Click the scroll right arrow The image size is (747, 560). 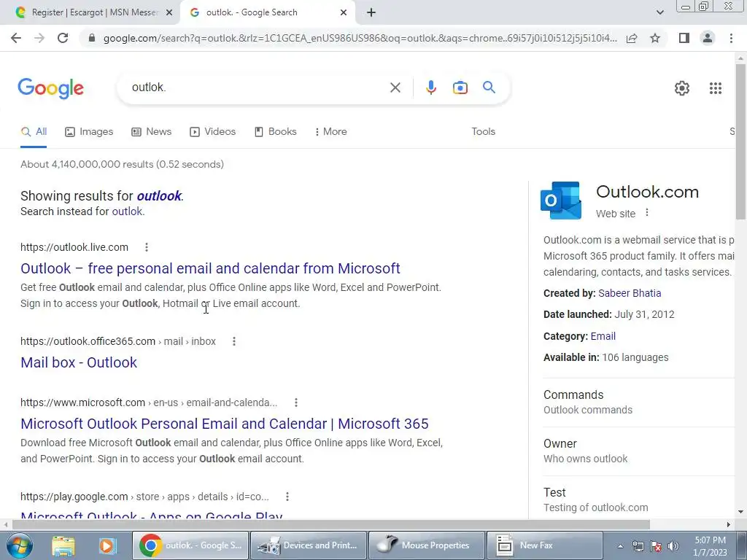point(728,525)
